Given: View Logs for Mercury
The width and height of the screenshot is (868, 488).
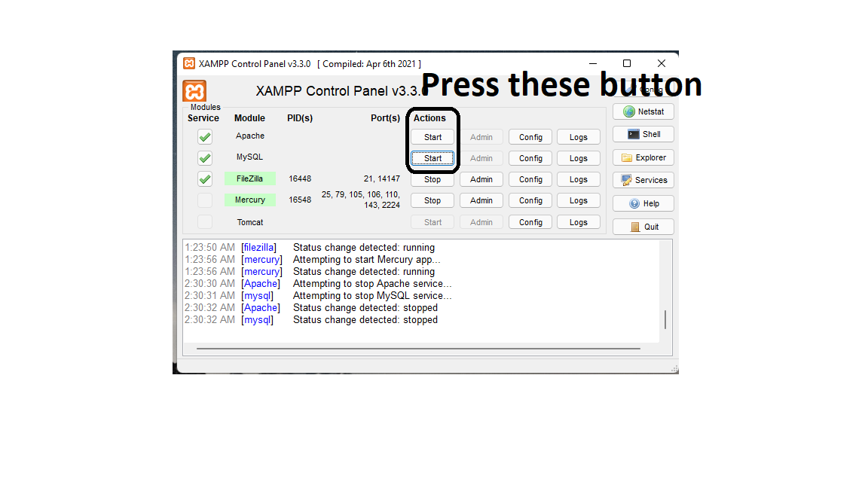Looking at the screenshot, I should pyautogui.click(x=579, y=200).
